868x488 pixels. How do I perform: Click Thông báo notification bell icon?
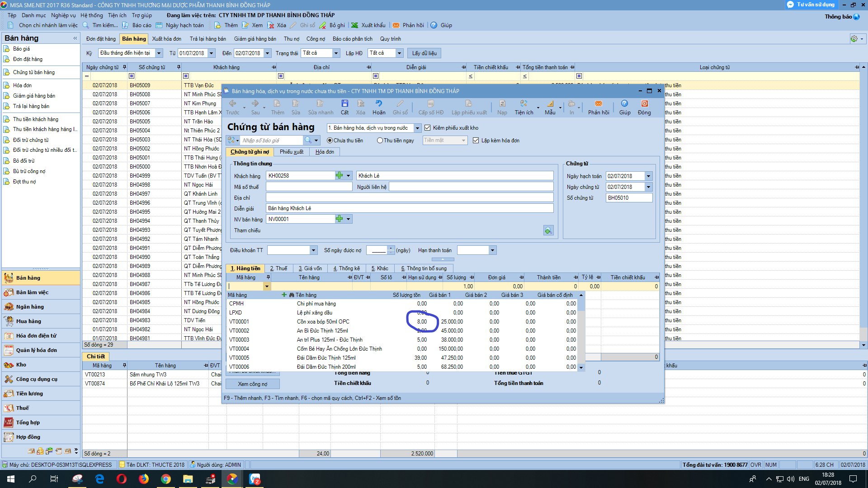856,17
